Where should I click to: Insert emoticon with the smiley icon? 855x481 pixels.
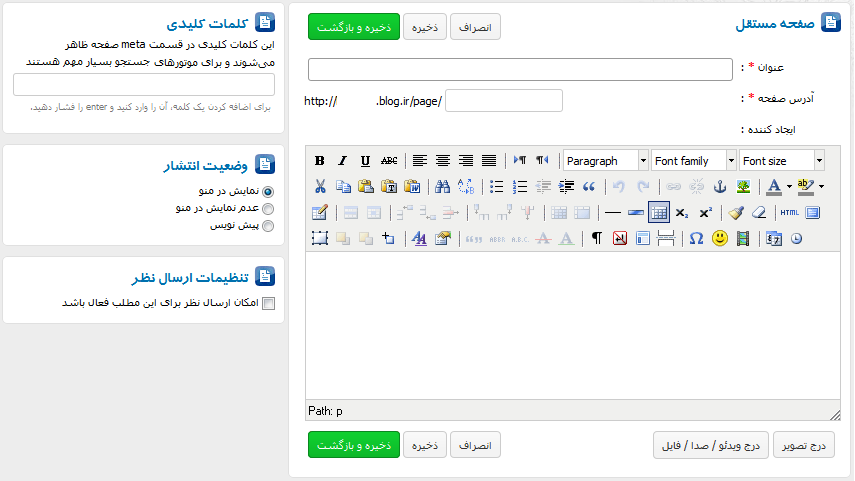point(719,238)
